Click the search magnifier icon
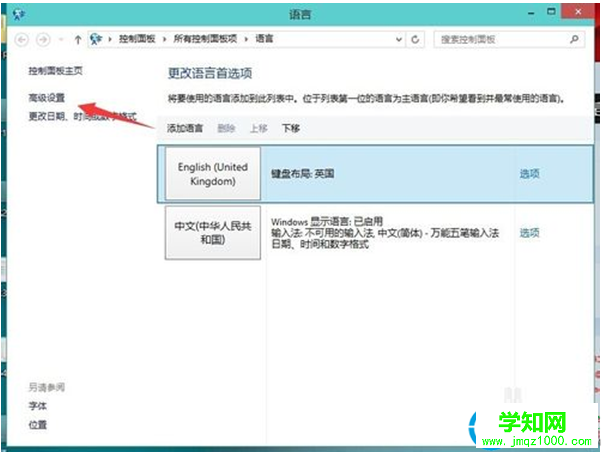This screenshot has height=453, width=603. (x=574, y=39)
